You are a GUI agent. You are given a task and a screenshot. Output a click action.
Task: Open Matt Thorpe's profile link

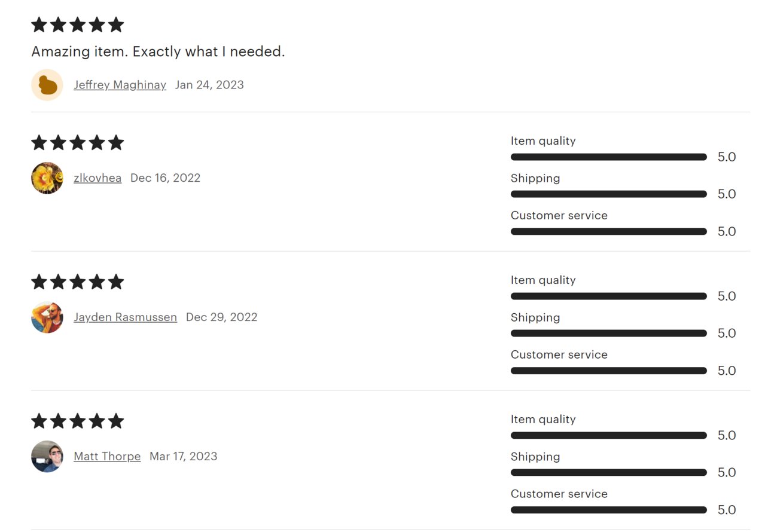(x=107, y=457)
